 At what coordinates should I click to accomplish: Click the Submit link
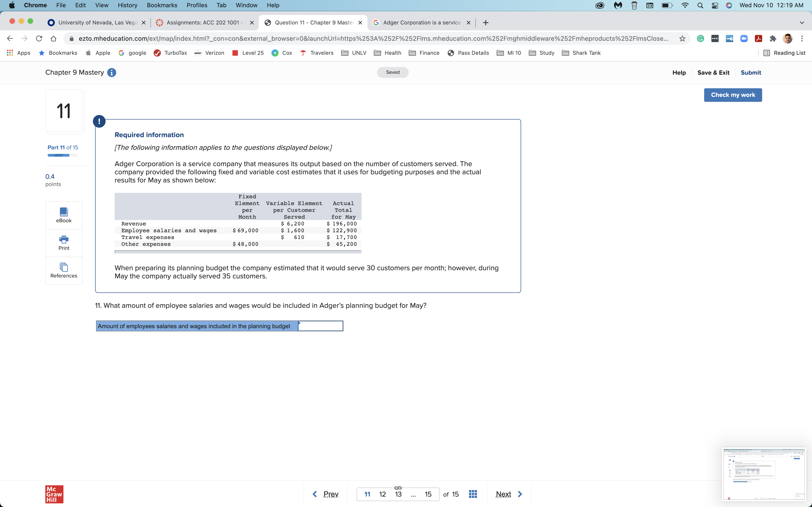pyautogui.click(x=751, y=73)
